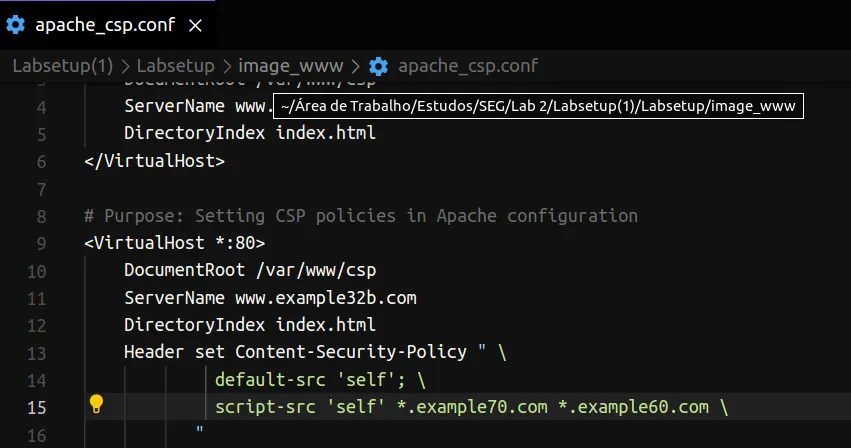Image resolution: width=851 pixels, height=448 pixels.
Task: Click the file path tooltip popup
Action: [x=538, y=106]
